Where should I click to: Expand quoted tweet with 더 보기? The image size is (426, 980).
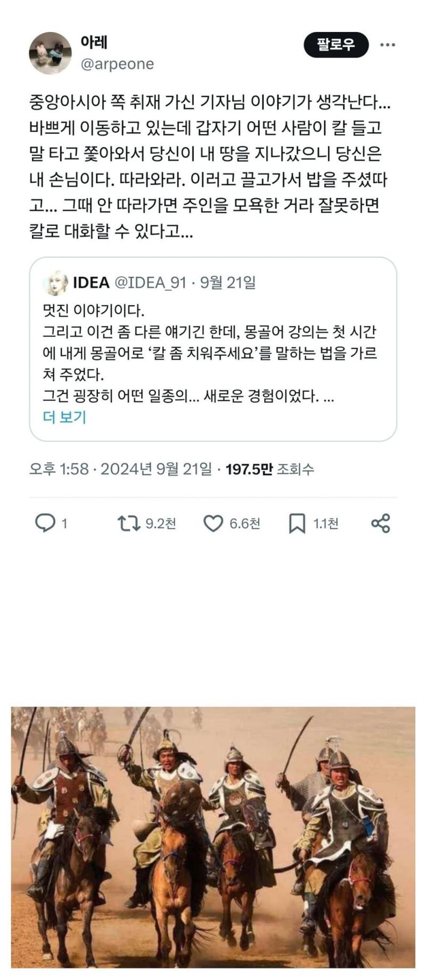[64, 417]
